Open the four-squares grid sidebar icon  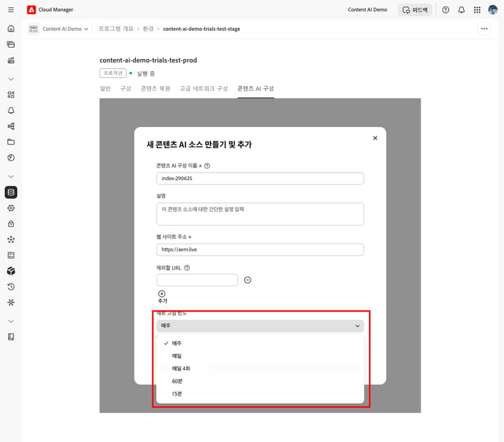pyautogui.click(x=11, y=95)
